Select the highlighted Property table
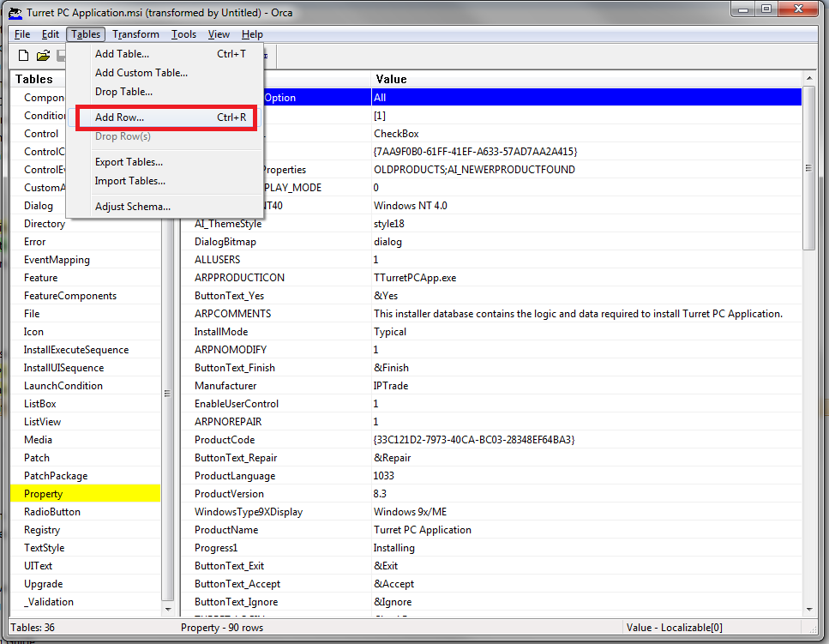Image resolution: width=829 pixels, height=644 pixels. (86, 493)
